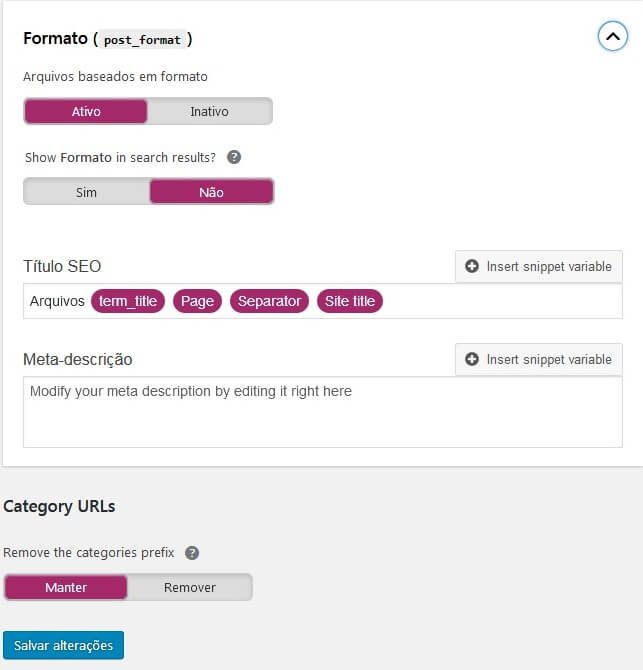Click into the meta description text area
Screen dimensions: 643x670
coord(323,412)
